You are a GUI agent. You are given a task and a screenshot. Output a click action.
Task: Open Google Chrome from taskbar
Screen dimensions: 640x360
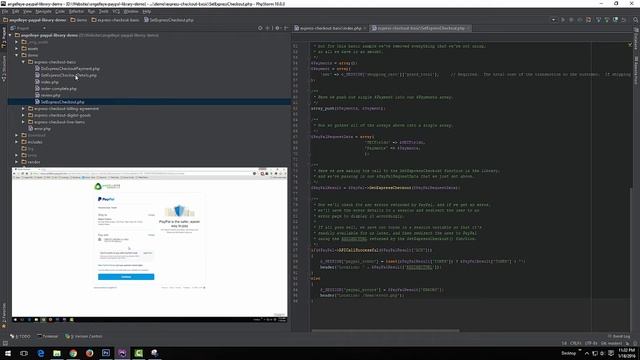pyautogui.click(x=73, y=353)
